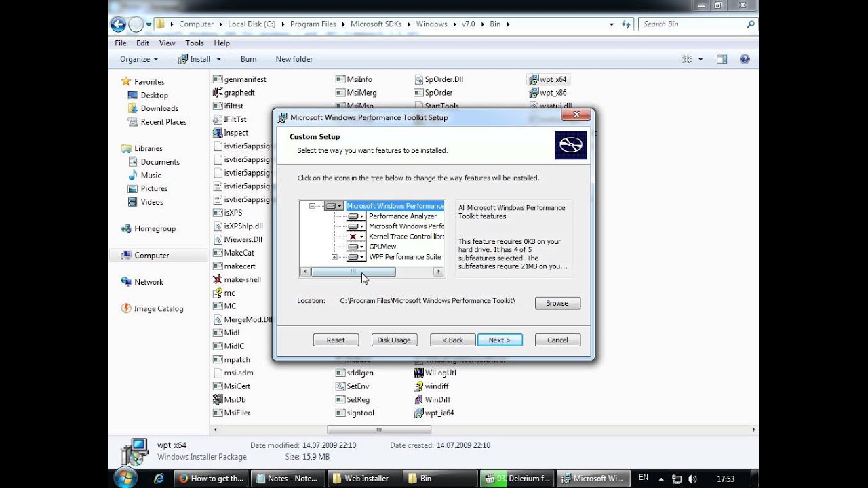
Task: Select signtool file
Action: point(355,413)
